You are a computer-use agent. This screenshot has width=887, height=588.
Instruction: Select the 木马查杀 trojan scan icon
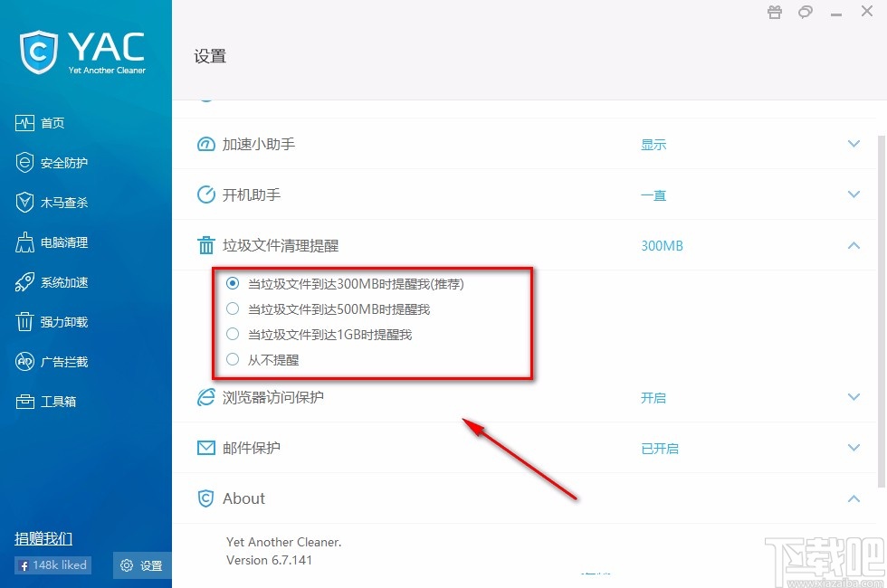(24, 203)
